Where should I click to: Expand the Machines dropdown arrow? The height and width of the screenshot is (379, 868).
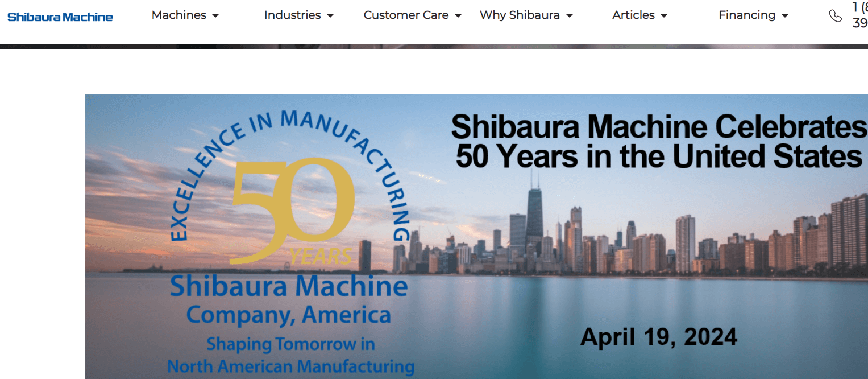click(x=215, y=16)
